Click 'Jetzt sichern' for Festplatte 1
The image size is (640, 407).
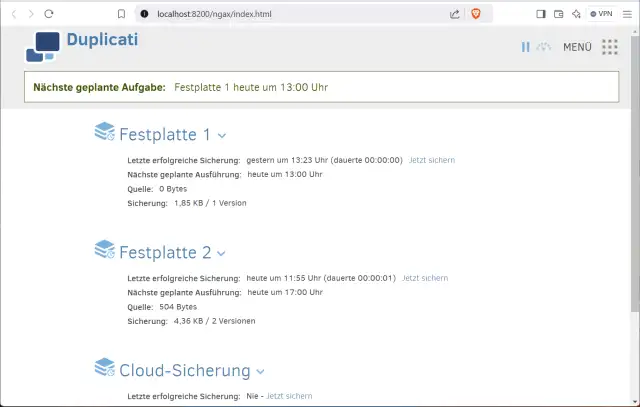(x=432, y=160)
